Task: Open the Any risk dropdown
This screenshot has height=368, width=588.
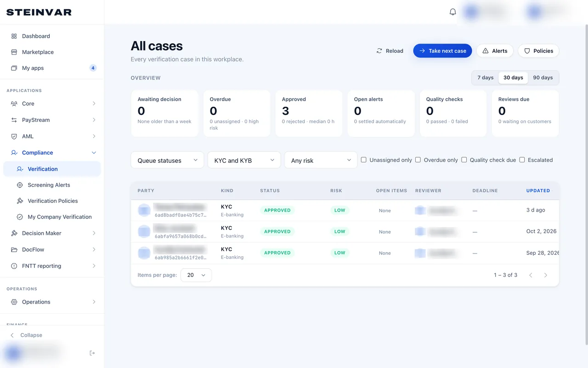Action: click(x=321, y=160)
